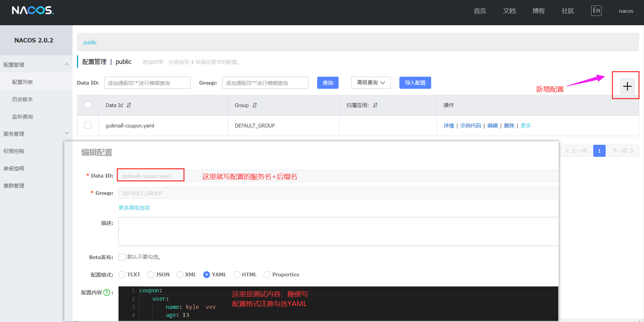Click the plus icon to add configuration

tap(627, 86)
